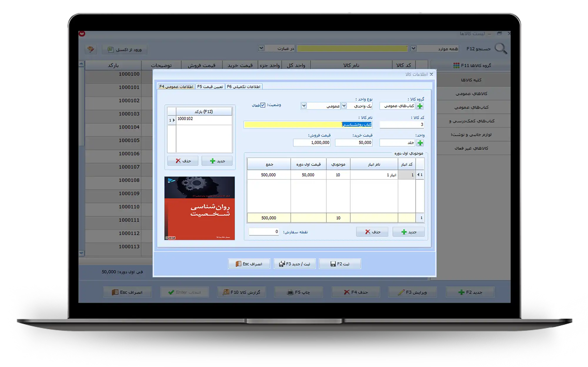Click the نقطه سفارش input field
This screenshot has width=588, height=367.
(x=264, y=232)
